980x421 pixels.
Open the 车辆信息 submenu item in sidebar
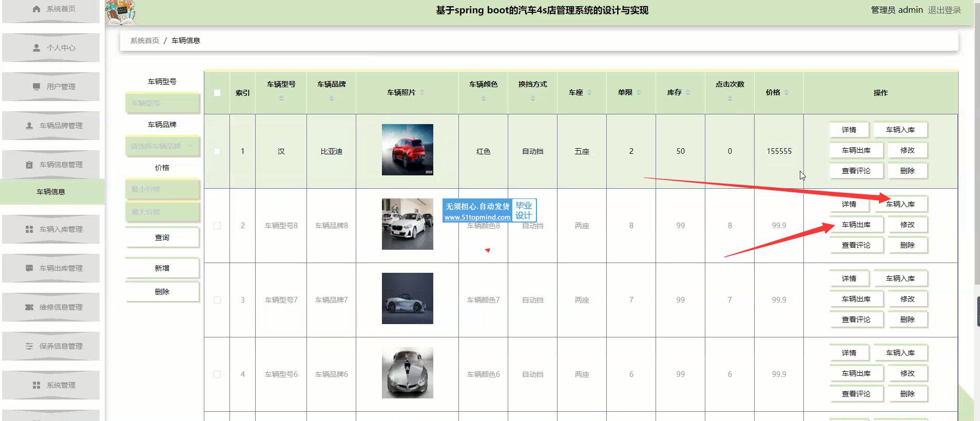coord(51,192)
